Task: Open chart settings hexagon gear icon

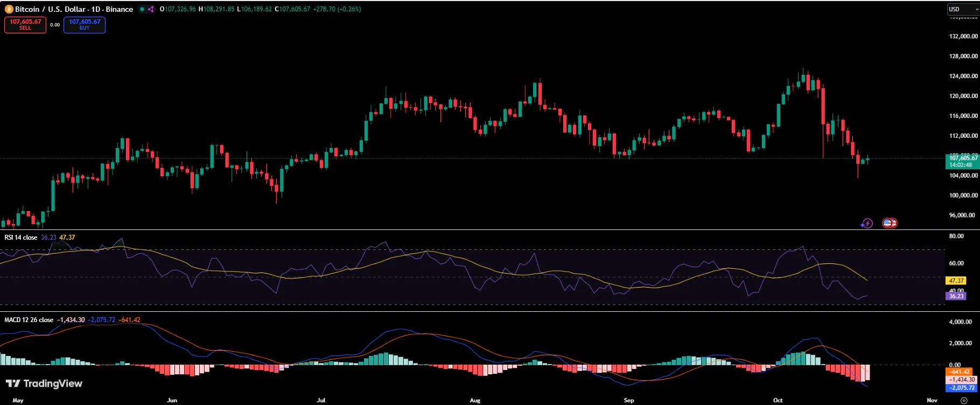Action: pyautogui.click(x=964, y=400)
